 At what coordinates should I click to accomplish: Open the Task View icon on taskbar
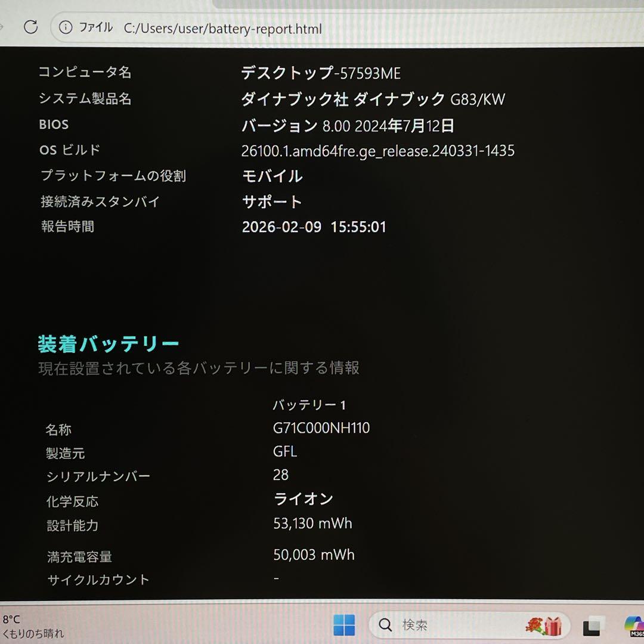coord(593,626)
